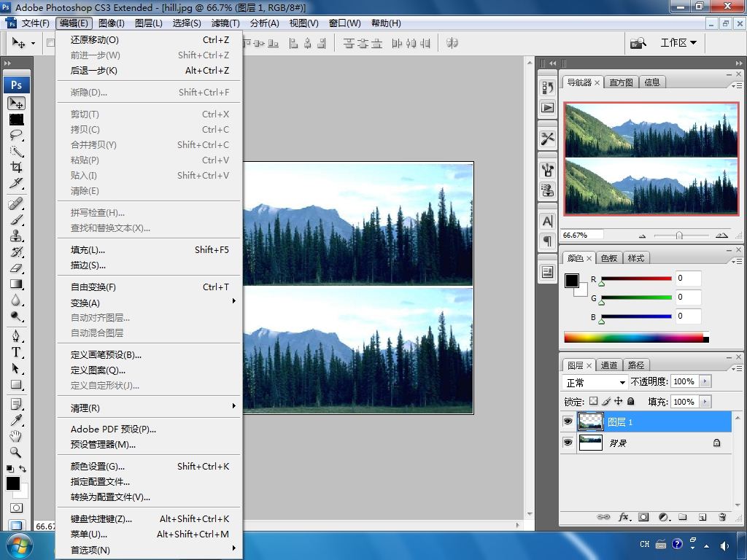This screenshot has height=560, width=747.
Task: Select the Gradient tool
Action: pyautogui.click(x=16, y=284)
